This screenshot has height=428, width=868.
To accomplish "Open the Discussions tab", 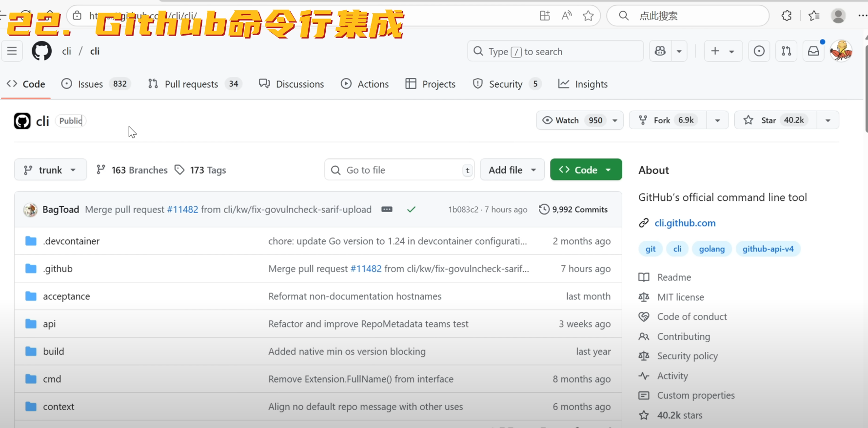I will (x=292, y=84).
